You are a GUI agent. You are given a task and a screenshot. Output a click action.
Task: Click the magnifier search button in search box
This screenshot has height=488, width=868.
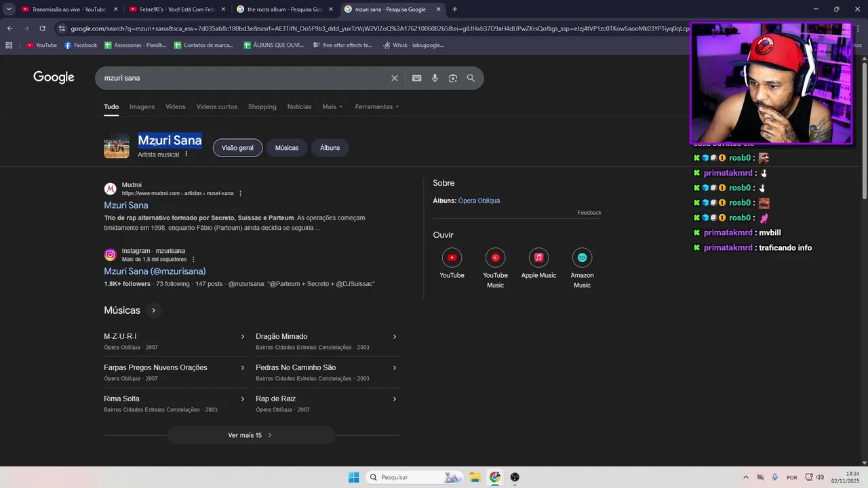pyautogui.click(x=471, y=78)
